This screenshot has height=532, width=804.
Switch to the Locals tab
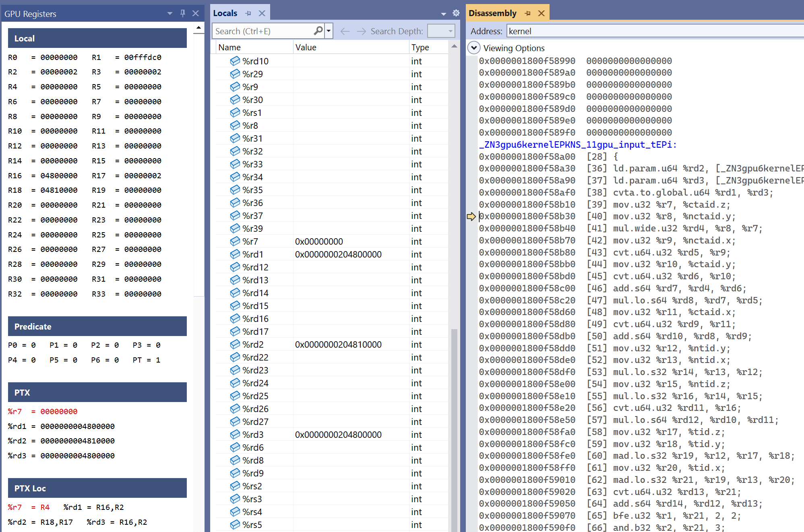pos(225,13)
